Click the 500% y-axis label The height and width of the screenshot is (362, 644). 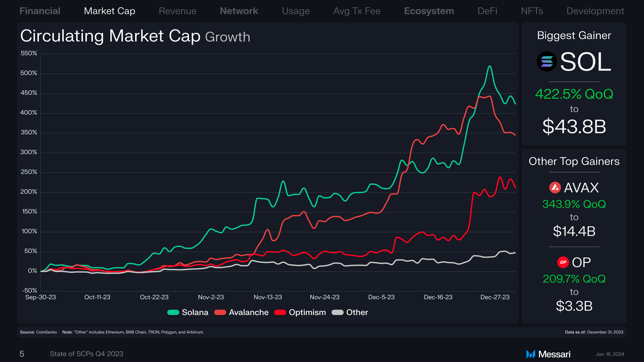(29, 73)
